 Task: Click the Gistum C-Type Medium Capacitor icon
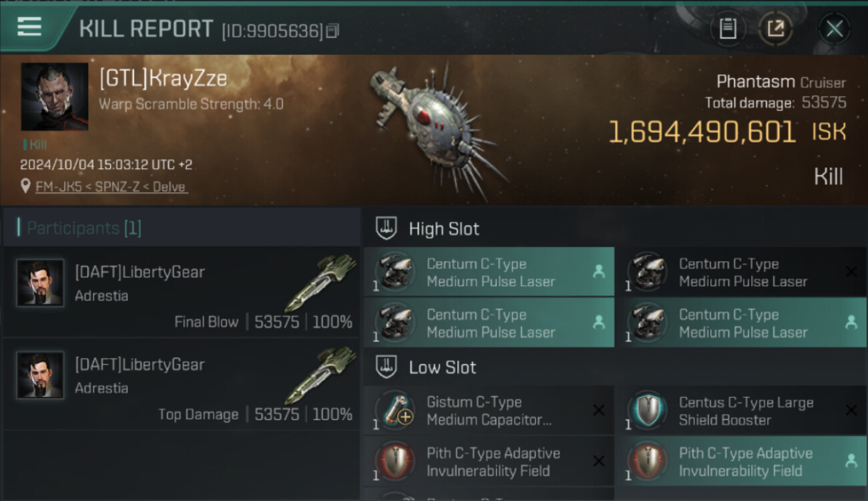point(395,411)
